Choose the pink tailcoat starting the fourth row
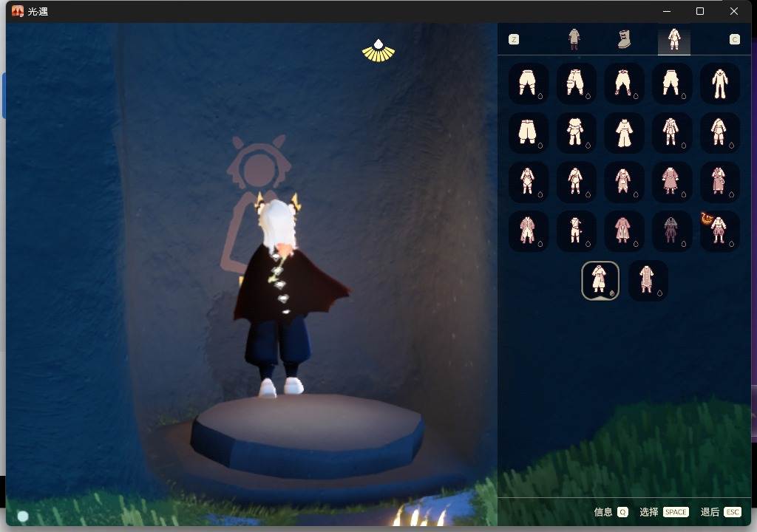This screenshot has width=757, height=532. click(528, 231)
